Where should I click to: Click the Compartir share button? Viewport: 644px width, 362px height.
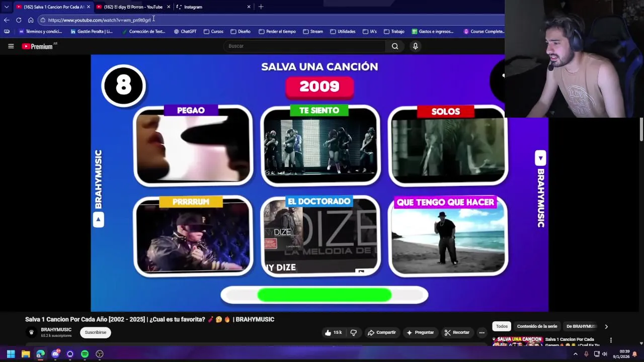pos(381,332)
